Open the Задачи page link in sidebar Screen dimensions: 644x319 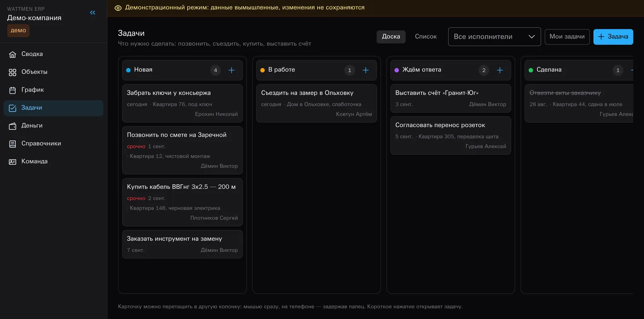54,108
